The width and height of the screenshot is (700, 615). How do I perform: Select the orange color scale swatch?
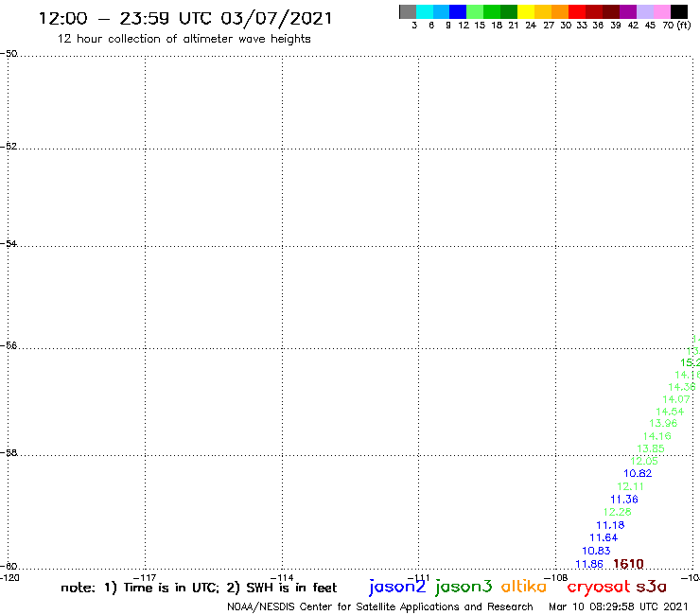560,11
